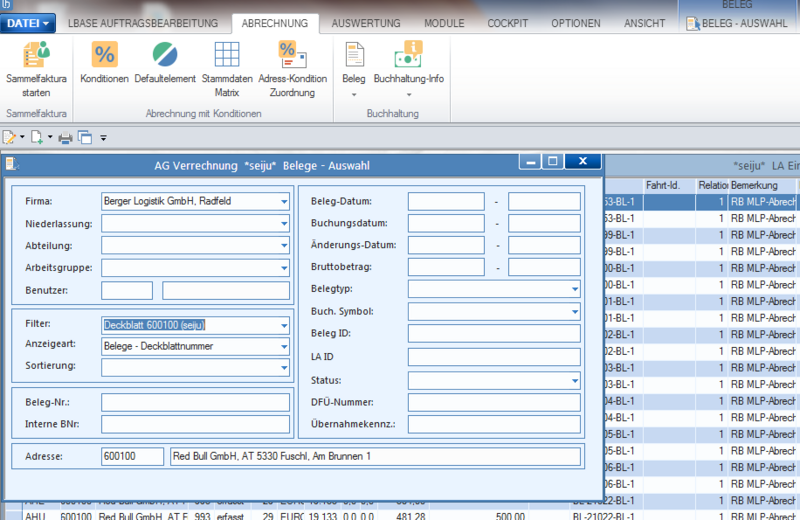Switch to the AUSWERTUNG ribbon tab
800x520 pixels.
(366, 23)
